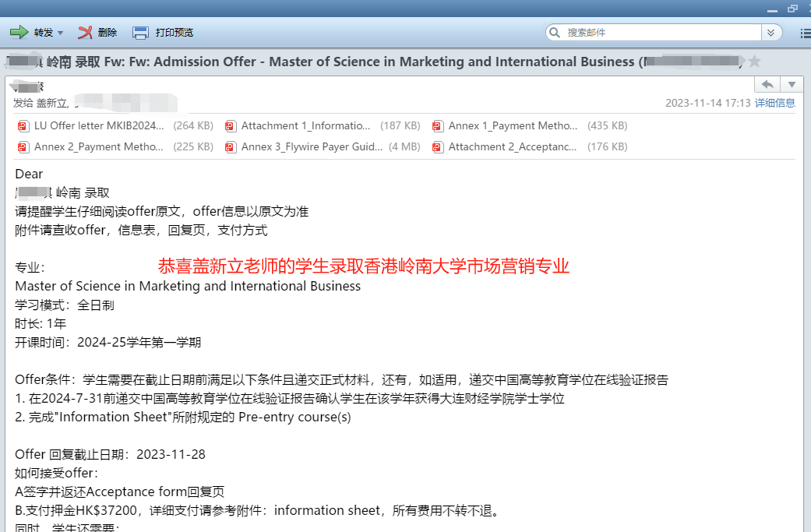Viewport: 811px width, 532px height.
Task: Open Annex 2_Payment Method PDF attachment
Action: pyautogui.click(x=99, y=146)
